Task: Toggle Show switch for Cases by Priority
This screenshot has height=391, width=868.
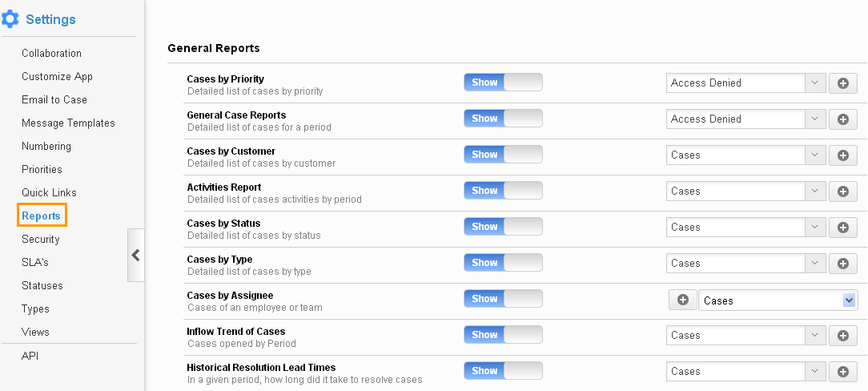Action: 503,82
